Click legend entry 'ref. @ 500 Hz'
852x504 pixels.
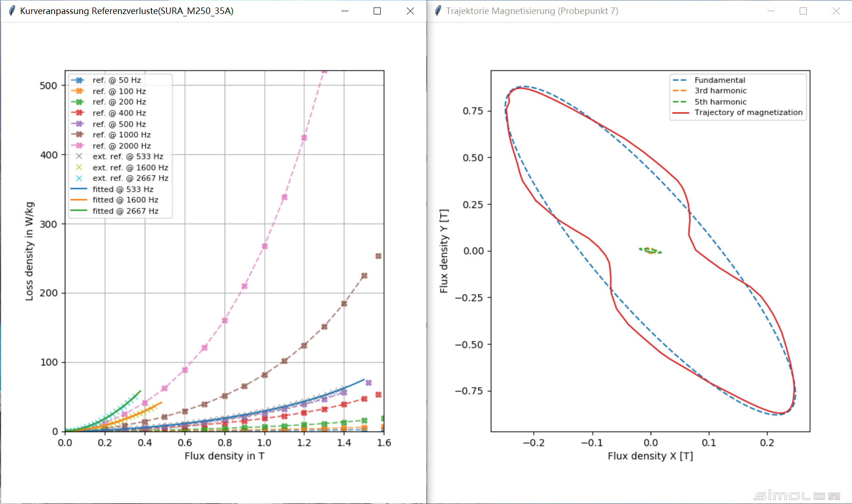[108, 124]
